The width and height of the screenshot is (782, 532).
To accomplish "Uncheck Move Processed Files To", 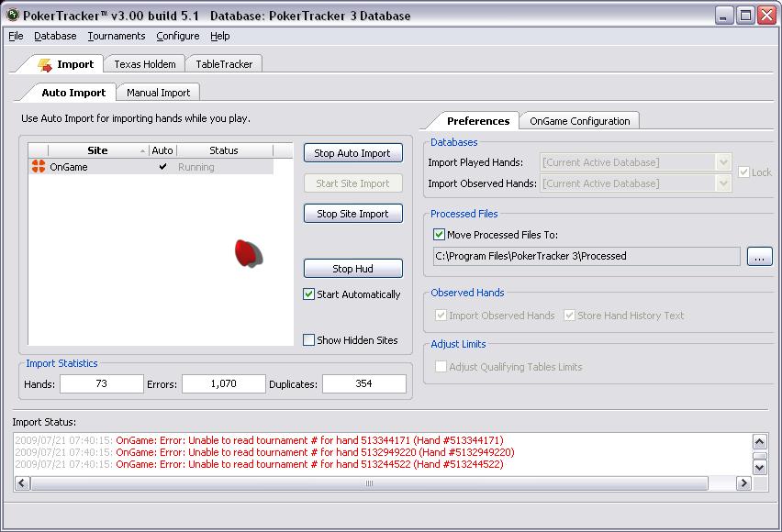I will 440,234.
